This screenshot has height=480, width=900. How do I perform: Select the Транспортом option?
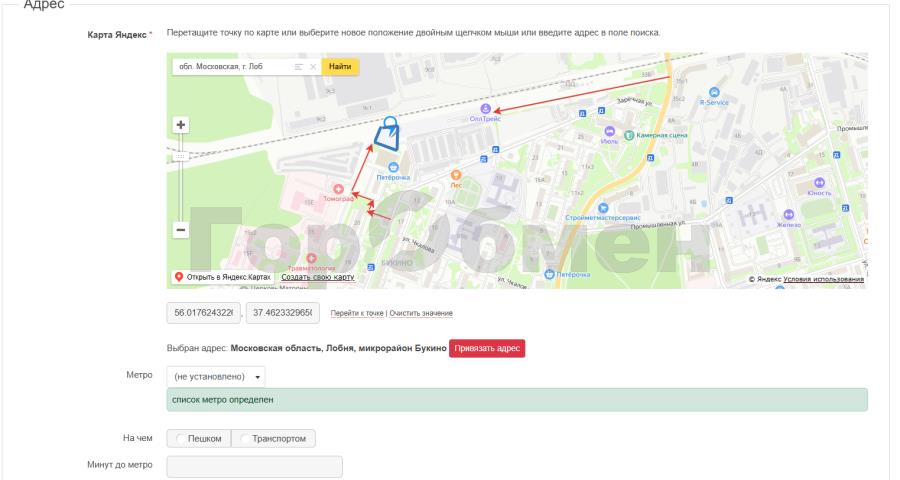pyautogui.click(x=273, y=439)
